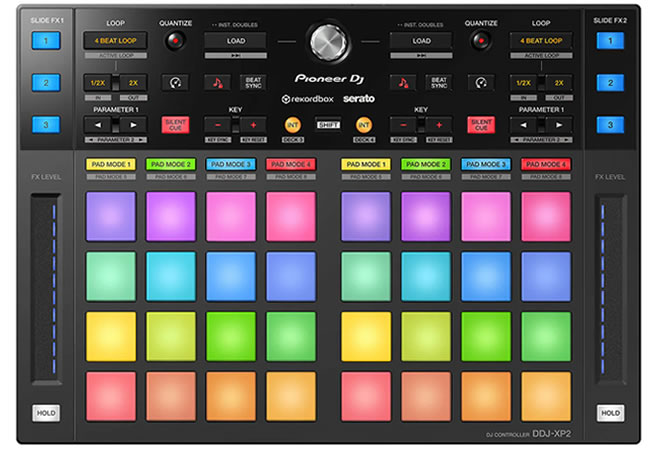
Task: Switch left deck to Pad Mode 2
Action: [171, 165]
